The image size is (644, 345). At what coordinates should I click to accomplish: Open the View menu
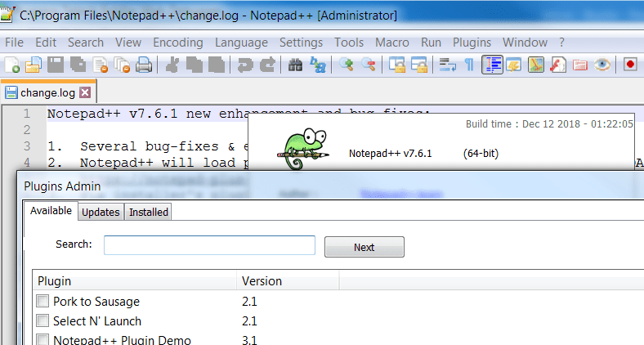128,43
